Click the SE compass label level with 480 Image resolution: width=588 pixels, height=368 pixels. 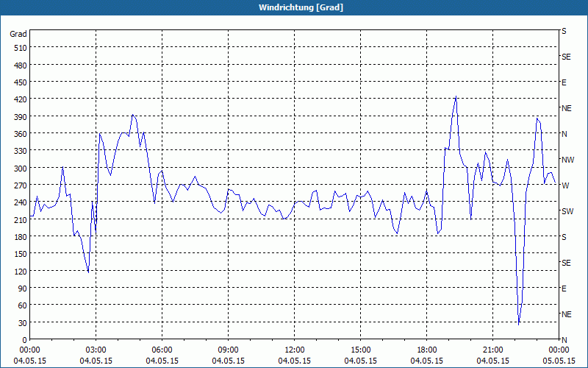(x=566, y=57)
